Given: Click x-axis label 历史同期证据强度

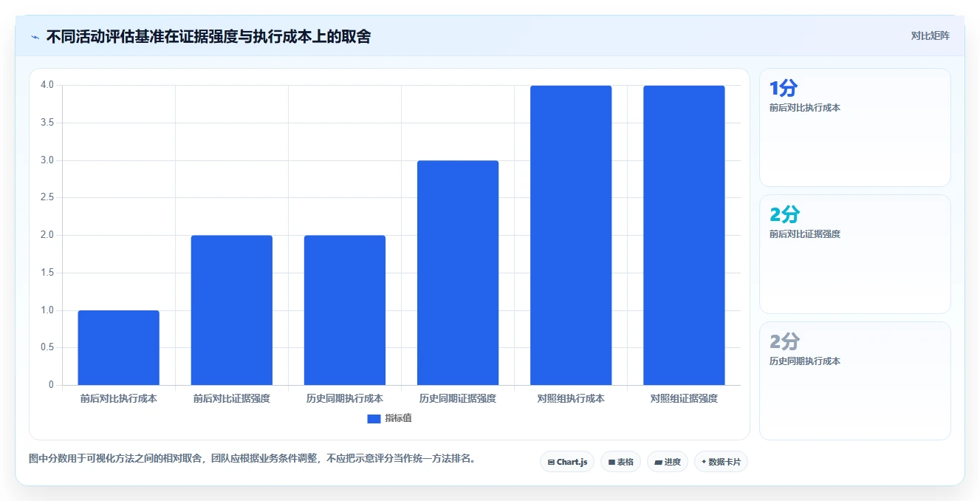Looking at the screenshot, I should coord(458,398).
